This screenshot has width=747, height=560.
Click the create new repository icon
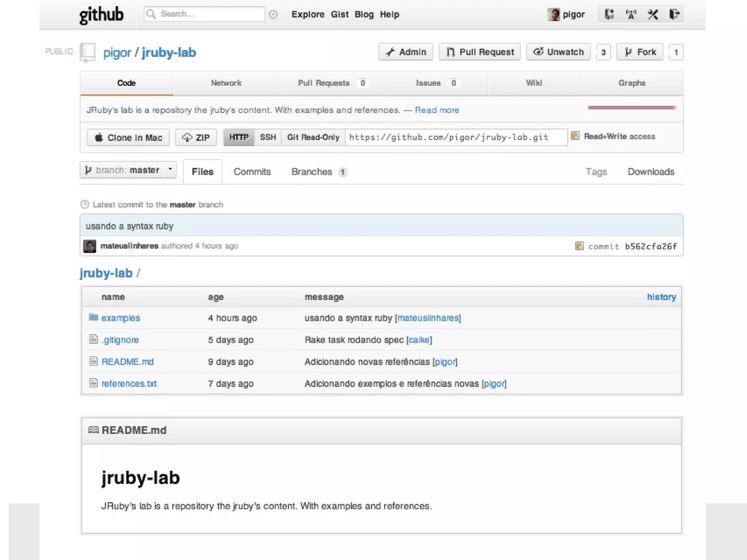[x=609, y=15]
